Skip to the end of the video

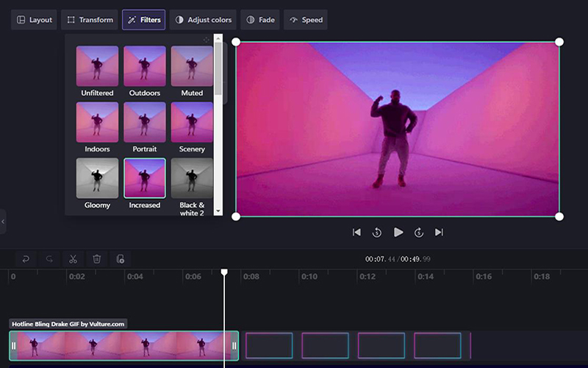439,233
